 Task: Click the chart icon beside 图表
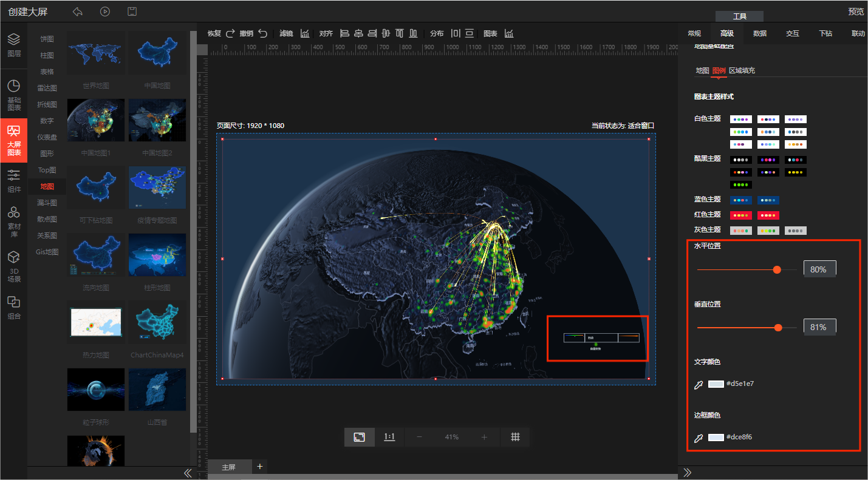[509, 33]
